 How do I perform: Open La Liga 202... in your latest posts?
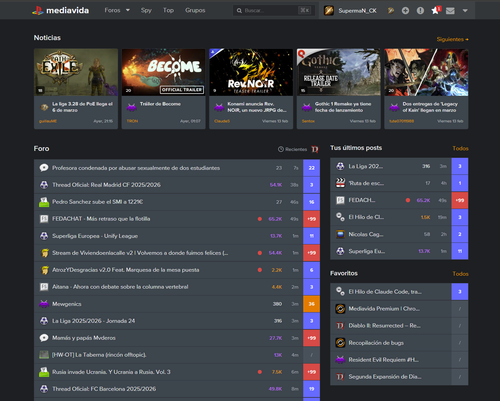click(366, 166)
